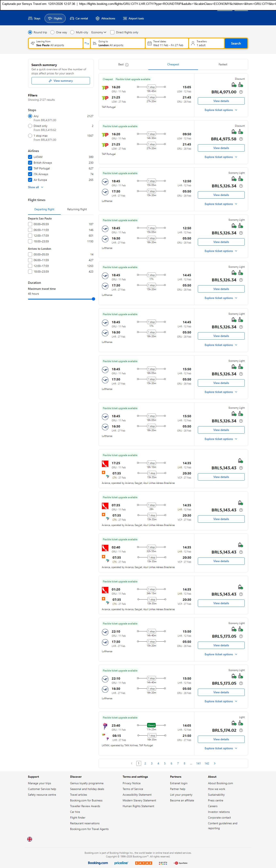Click the swap origin and destination arrows icon
This screenshot has width=276, height=868.
click(87, 44)
